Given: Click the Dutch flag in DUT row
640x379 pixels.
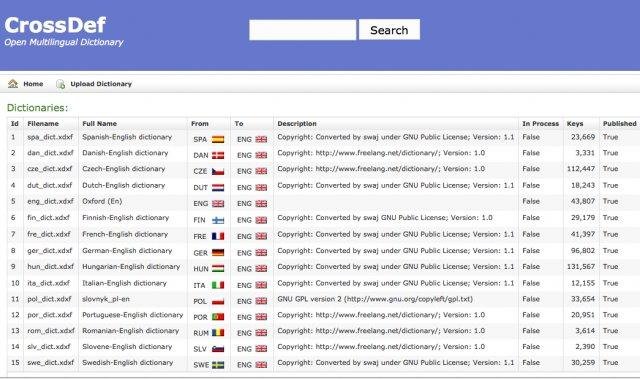Looking at the screenshot, I should tap(218, 188).
